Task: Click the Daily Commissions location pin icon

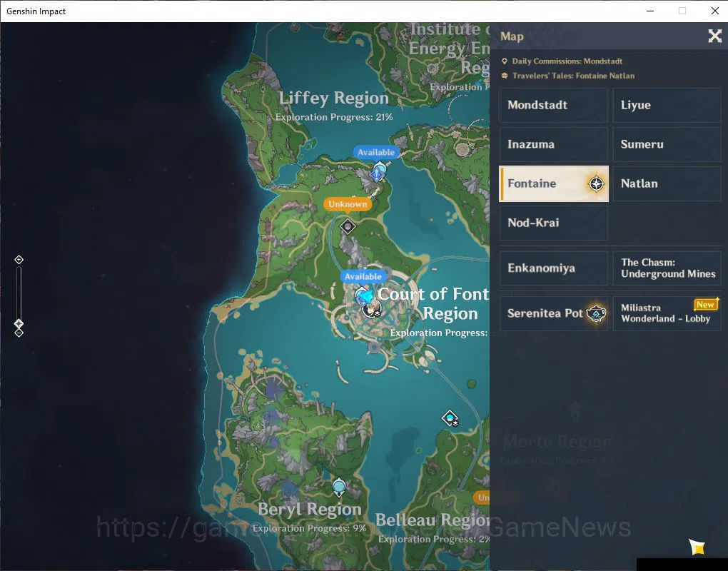Action: tap(505, 61)
